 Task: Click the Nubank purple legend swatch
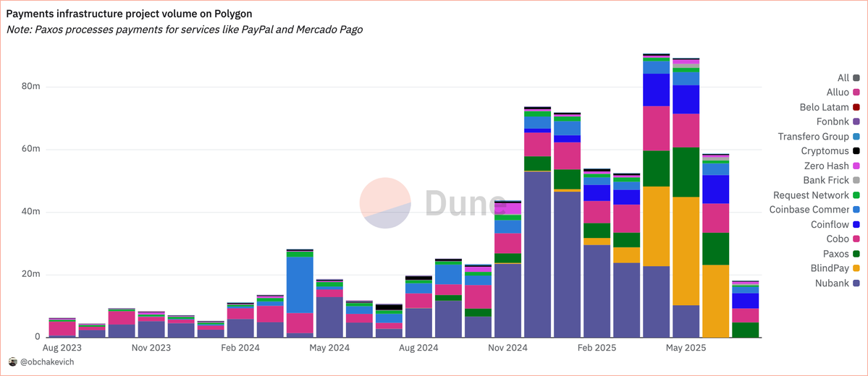(856, 283)
